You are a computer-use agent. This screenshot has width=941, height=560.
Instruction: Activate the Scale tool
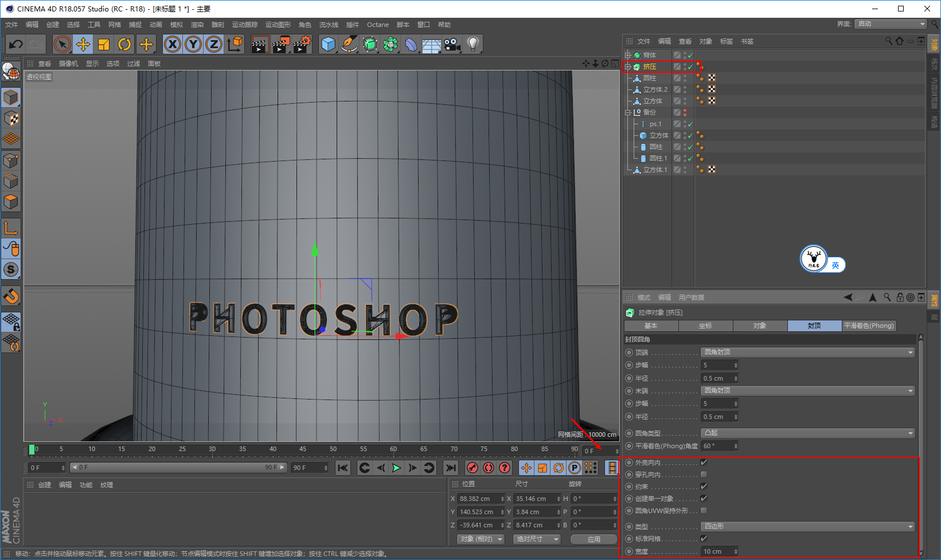coord(104,44)
